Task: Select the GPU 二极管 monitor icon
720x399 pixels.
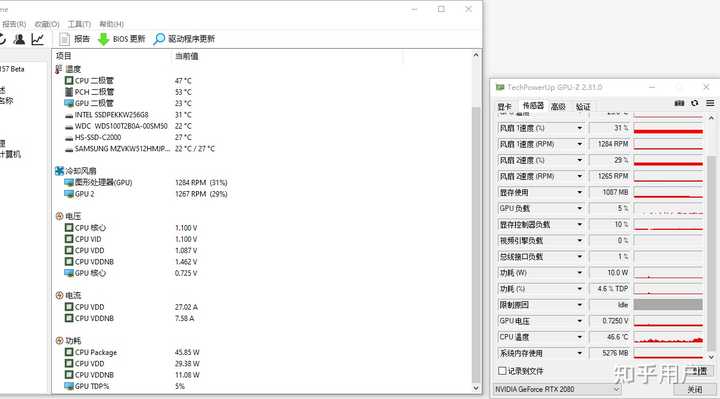Action: pos(69,103)
